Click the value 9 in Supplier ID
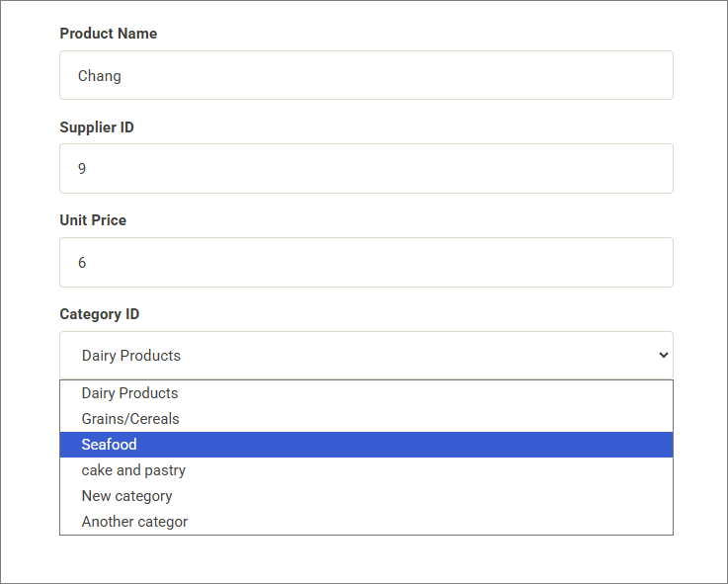 (x=82, y=169)
